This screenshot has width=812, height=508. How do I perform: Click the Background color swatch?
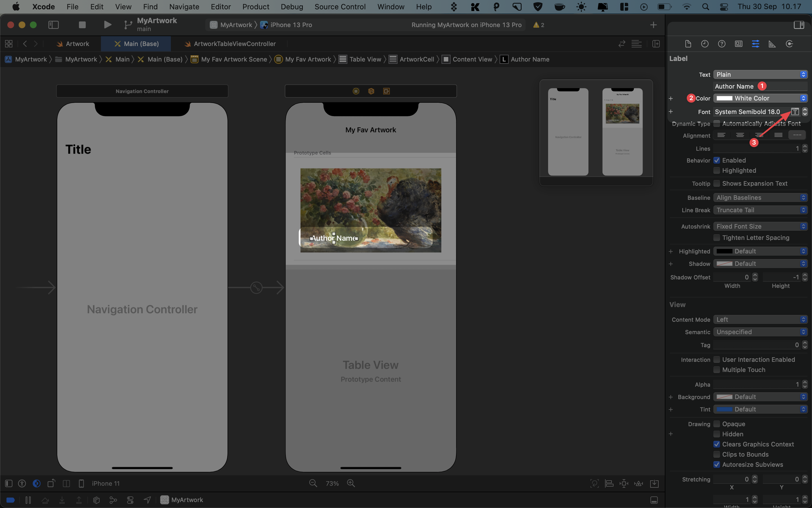724,397
